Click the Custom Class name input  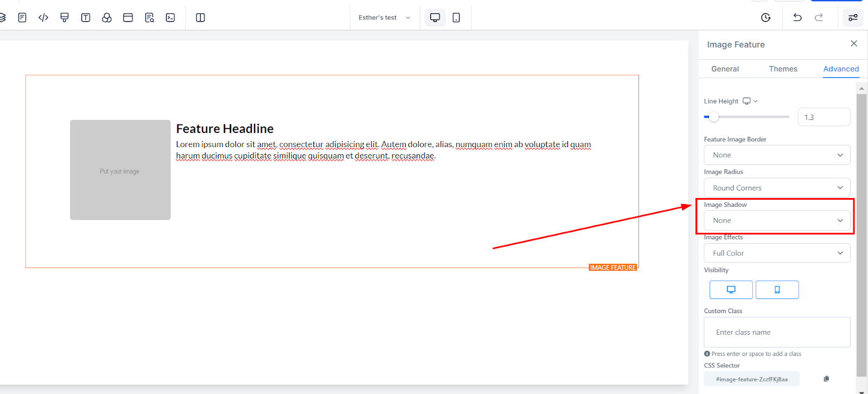tap(777, 332)
